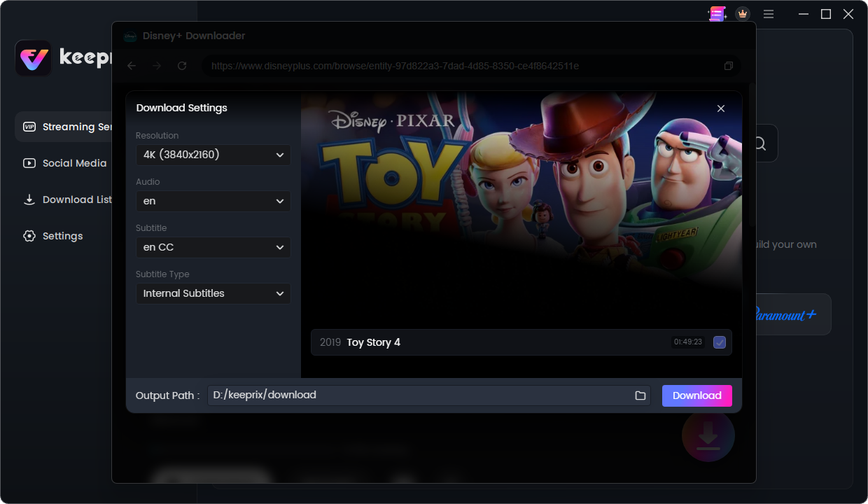Click the Social Media sidebar icon

pos(29,163)
